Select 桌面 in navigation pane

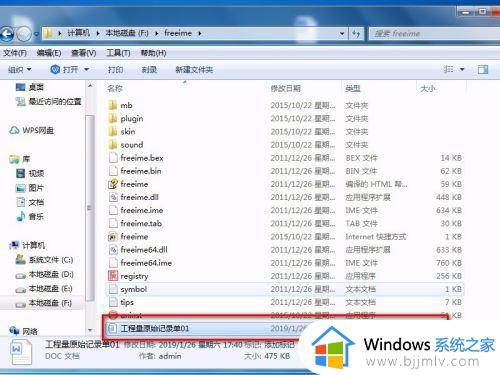click(30, 87)
